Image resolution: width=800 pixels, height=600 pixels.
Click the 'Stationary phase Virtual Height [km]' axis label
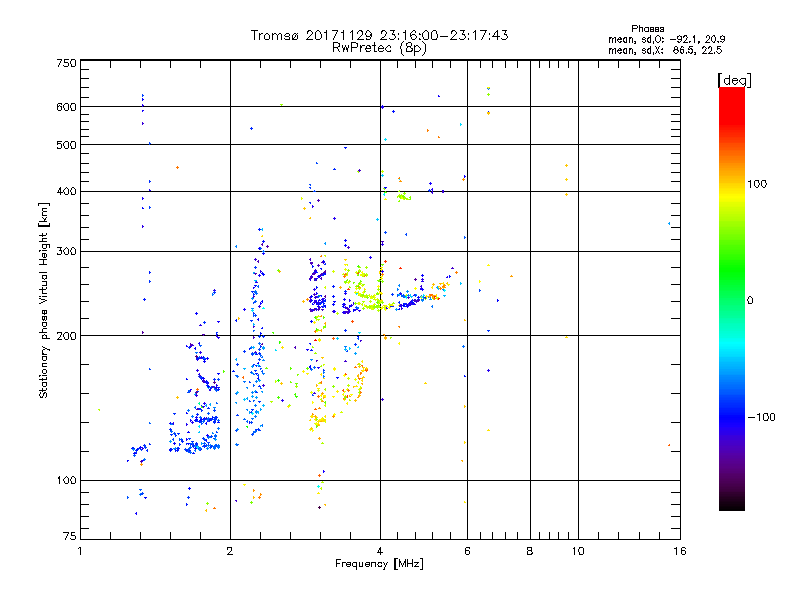[x=44, y=301]
